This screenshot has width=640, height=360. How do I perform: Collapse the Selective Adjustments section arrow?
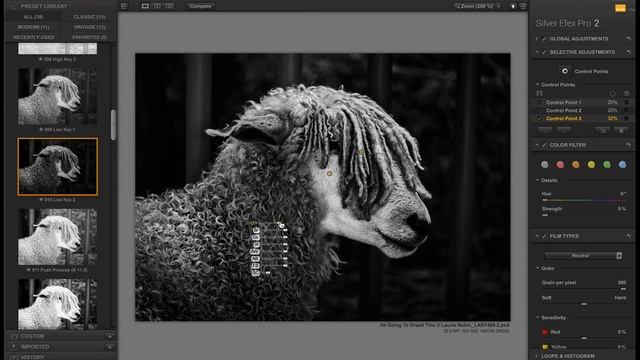tap(537, 52)
